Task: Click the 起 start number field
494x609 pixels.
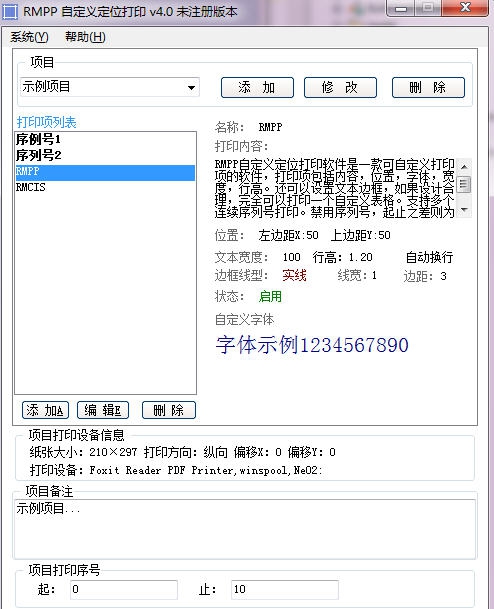Action: [x=124, y=590]
